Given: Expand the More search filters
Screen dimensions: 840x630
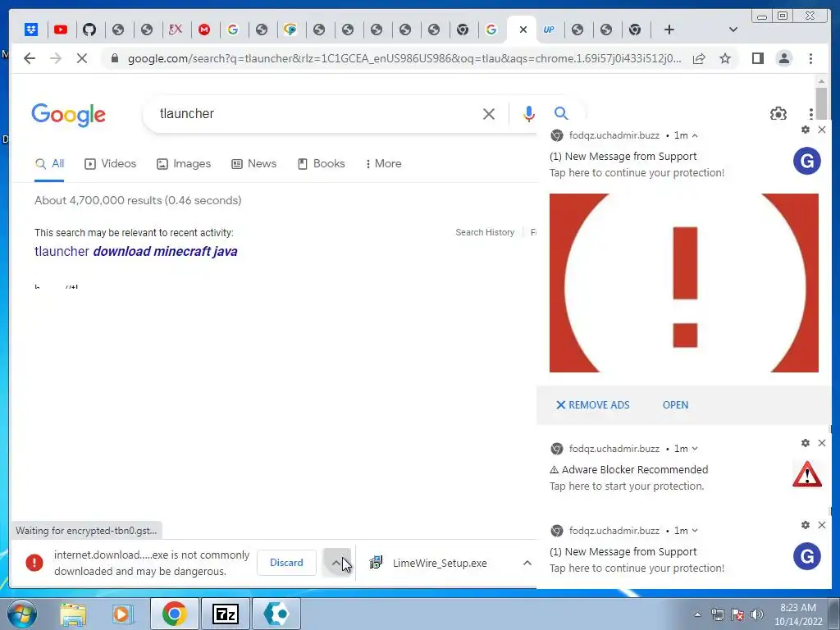Looking at the screenshot, I should [x=384, y=163].
